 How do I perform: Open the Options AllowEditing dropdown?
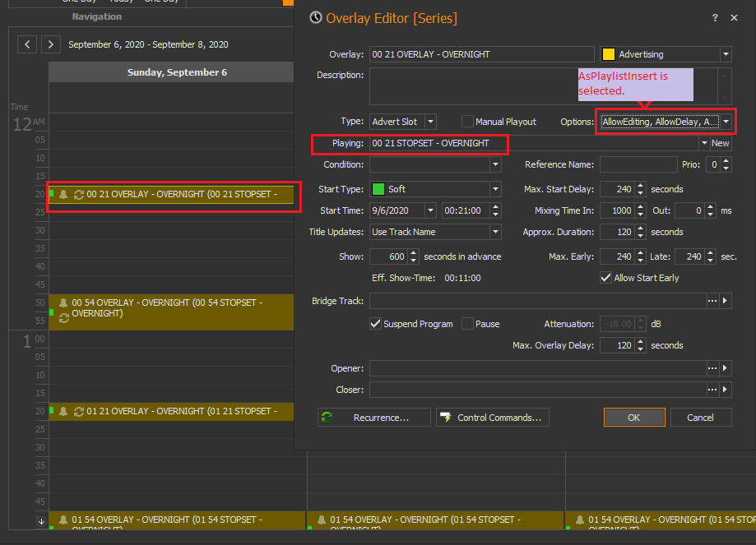coord(726,122)
